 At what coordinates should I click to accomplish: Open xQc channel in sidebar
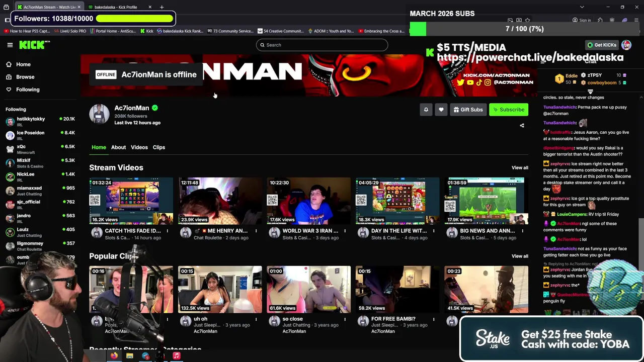(x=40, y=149)
